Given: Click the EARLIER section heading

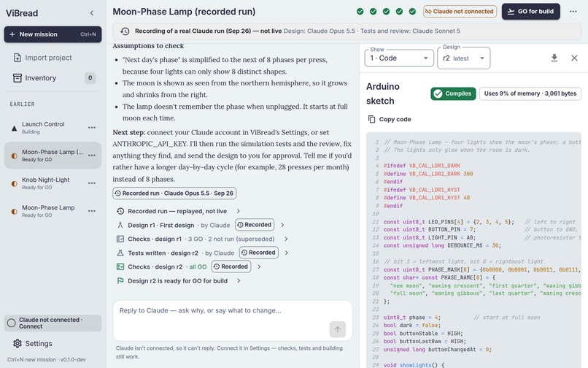Looking at the screenshot, I should 22,104.
